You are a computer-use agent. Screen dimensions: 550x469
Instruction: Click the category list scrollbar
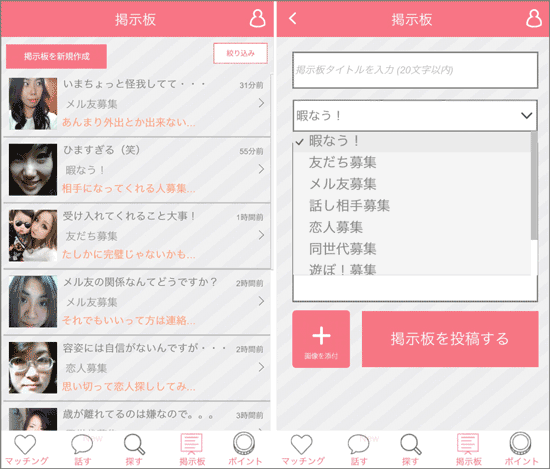(x=534, y=186)
